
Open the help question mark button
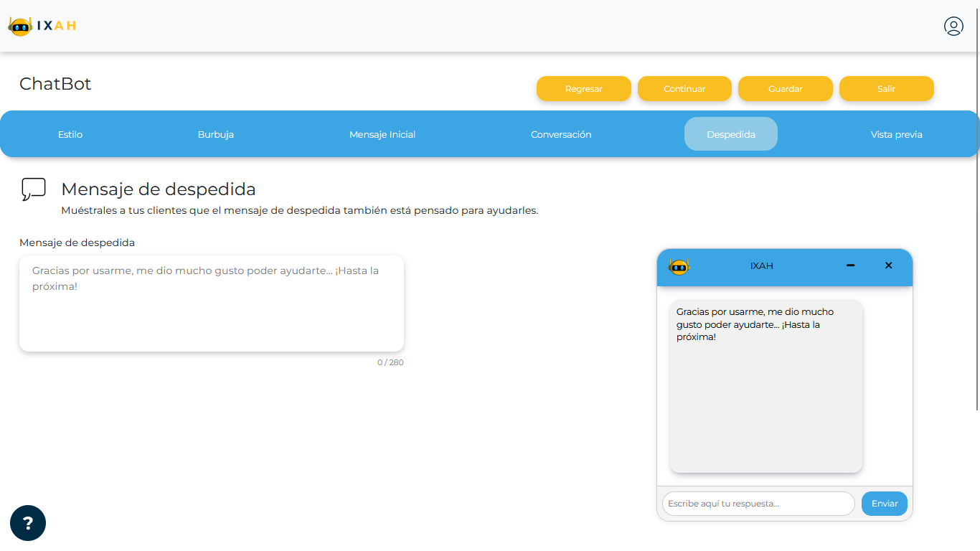tap(28, 523)
